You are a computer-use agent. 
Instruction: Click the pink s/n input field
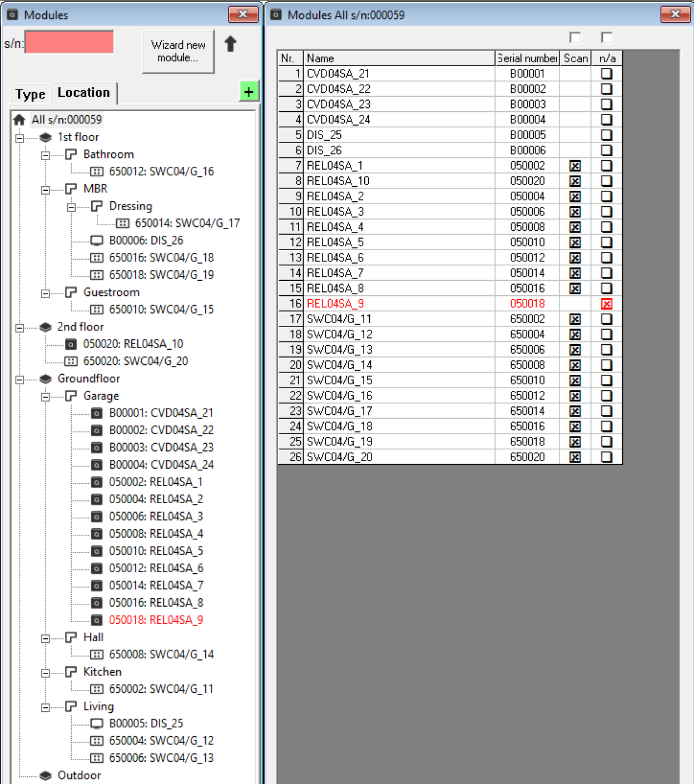pos(70,42)
